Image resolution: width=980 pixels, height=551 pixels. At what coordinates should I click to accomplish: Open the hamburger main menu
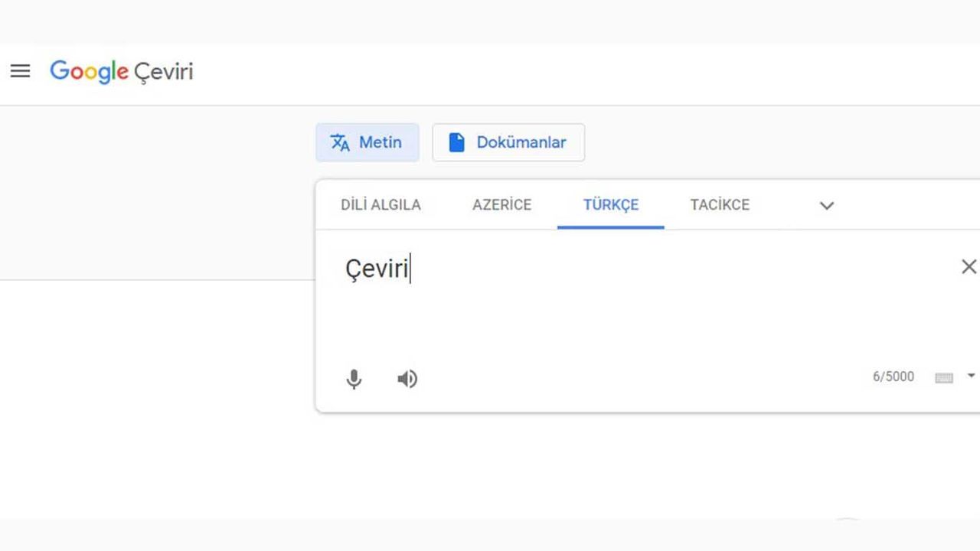pyautogui.click(x=20, y=71)
